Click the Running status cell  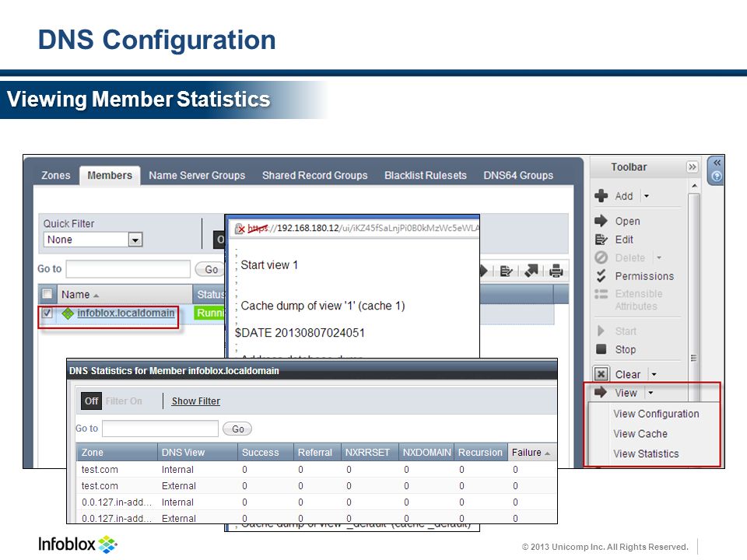coord(209,313)
